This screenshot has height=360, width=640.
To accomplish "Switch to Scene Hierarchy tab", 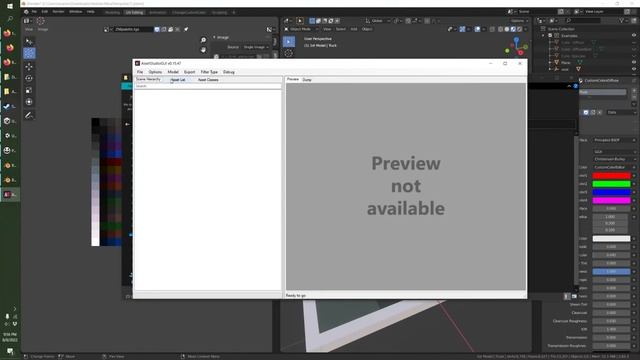I will pos(149,79).
